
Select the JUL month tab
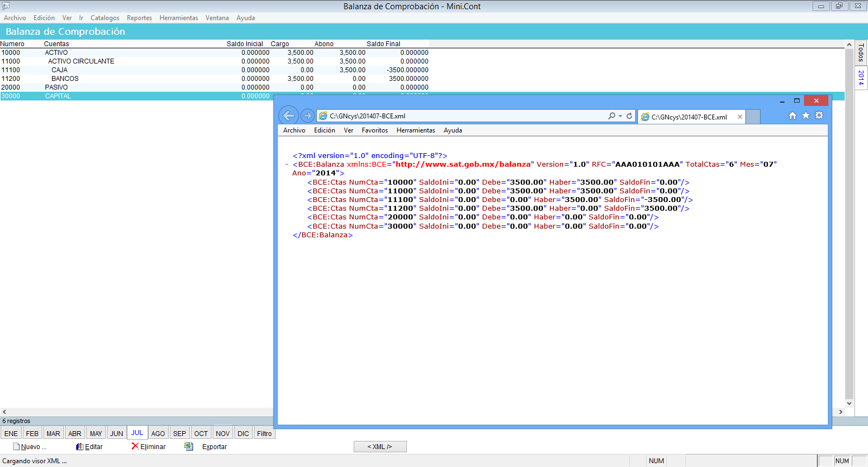coord(137,432)
